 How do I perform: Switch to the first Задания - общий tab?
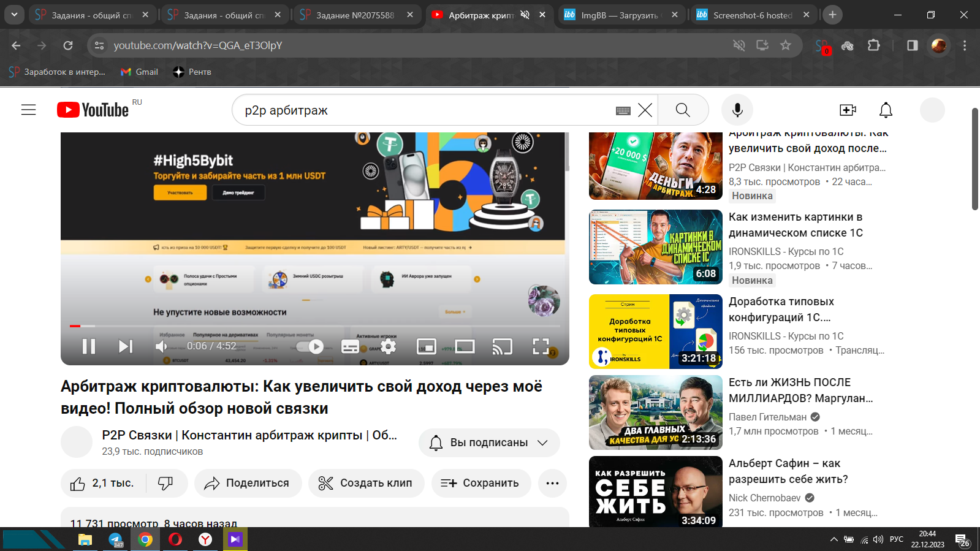coord(91,15)
